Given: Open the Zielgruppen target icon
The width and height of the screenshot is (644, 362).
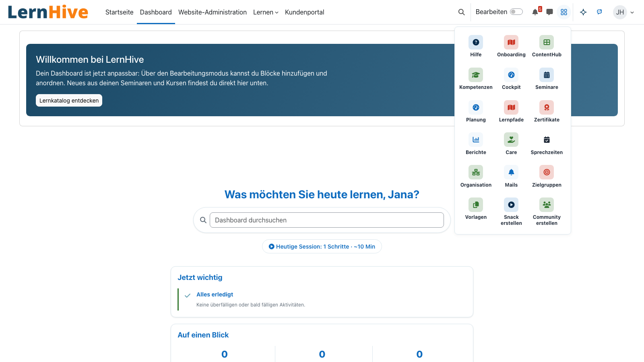Looking at the screenshot, I should tap(547, 172).
